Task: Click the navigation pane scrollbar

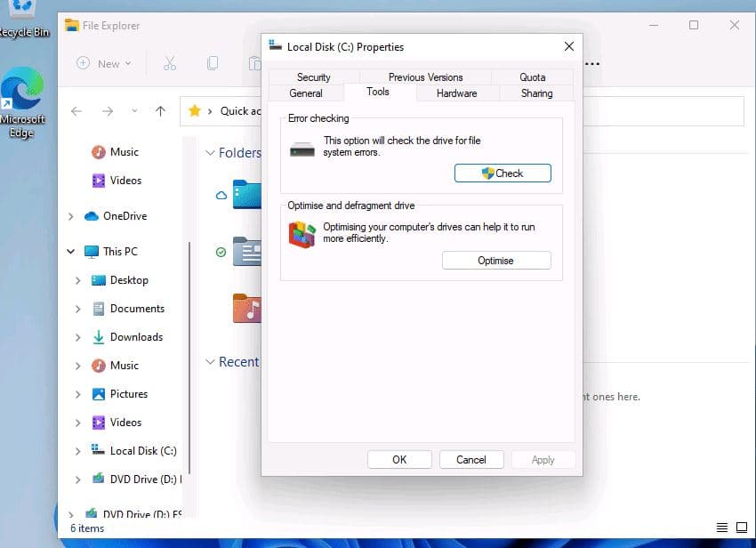Action: pyautogui.click(x=189, y=356)
